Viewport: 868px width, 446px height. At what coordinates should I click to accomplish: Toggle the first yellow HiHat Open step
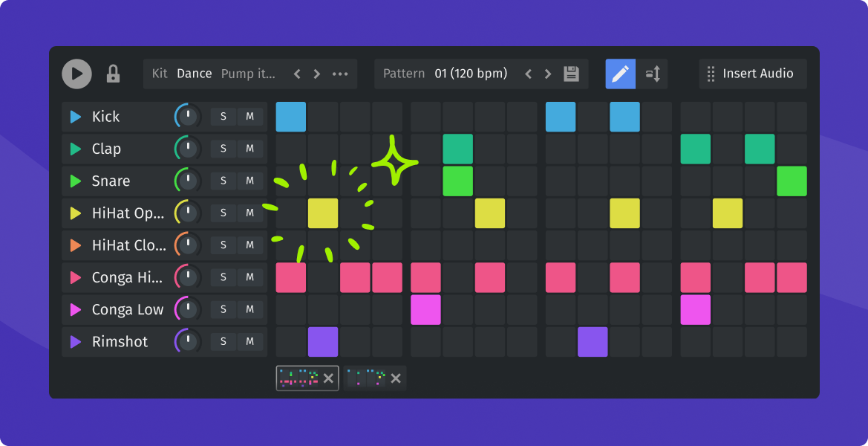click(x=323, y=213)
